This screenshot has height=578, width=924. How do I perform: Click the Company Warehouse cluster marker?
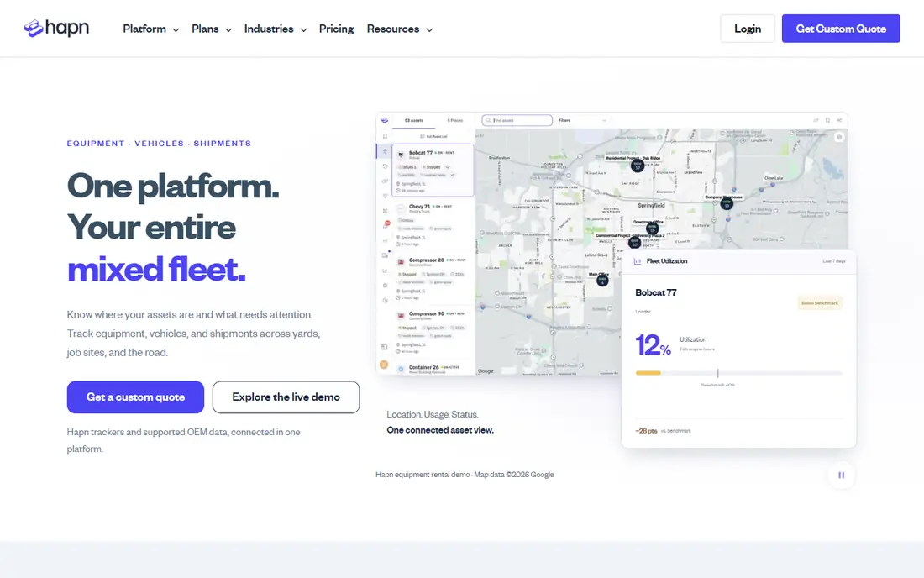coord(727,204)
